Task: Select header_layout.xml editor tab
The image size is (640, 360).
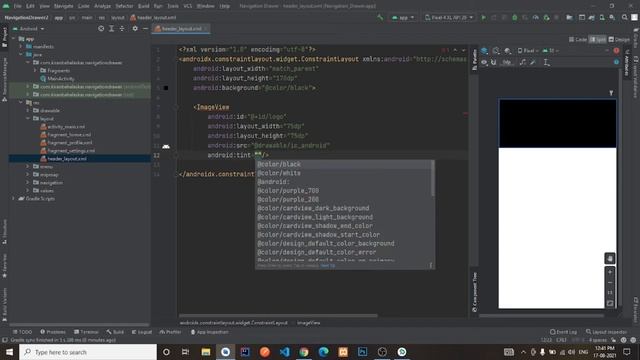Action: tap(181, 29)
